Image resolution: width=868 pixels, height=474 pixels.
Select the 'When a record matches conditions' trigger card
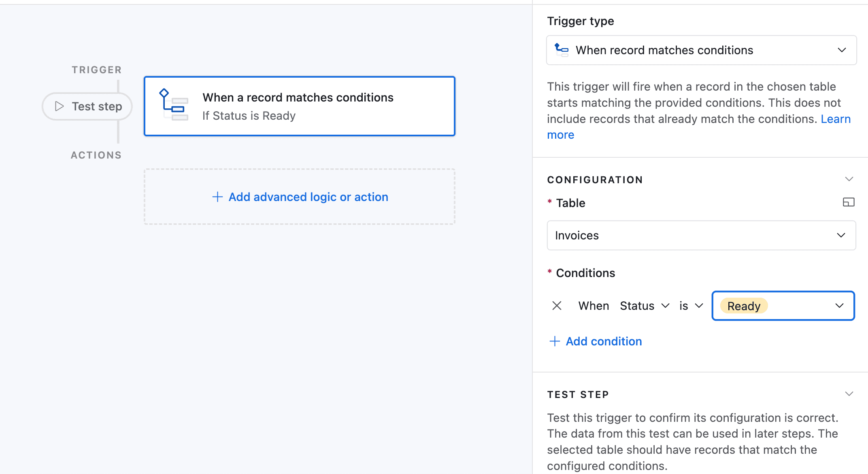point(300,106)
